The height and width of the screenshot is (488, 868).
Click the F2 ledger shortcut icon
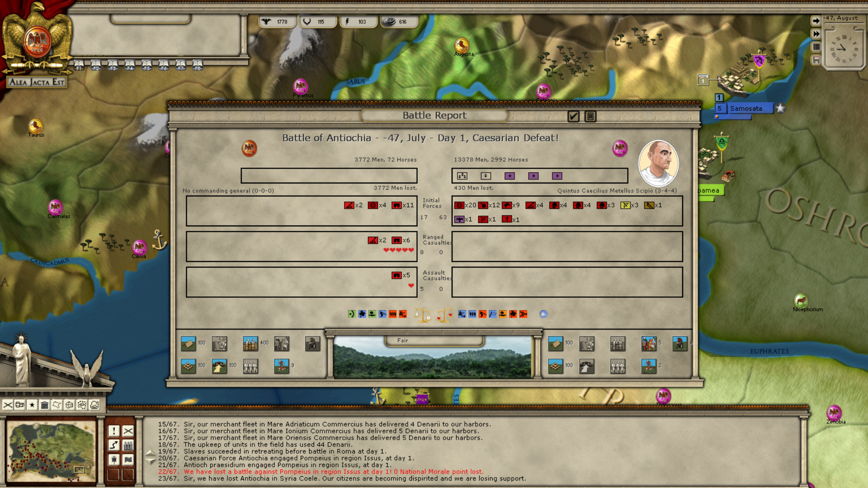pyautogui.click(x=96, y=65)
